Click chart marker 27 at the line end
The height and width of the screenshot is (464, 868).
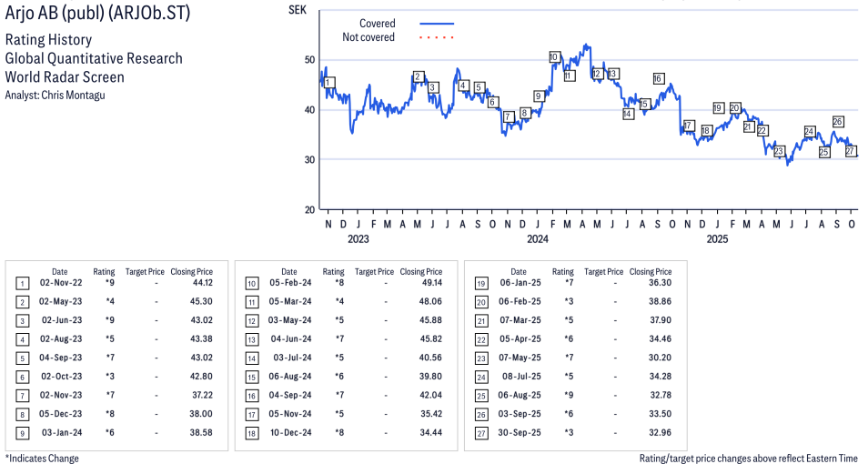pyautogui.click(x=851, y=151)
